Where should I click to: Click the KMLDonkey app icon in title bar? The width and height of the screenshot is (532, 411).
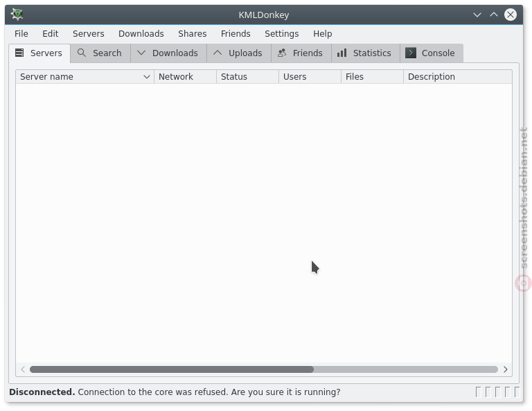[x=17, y=15]
